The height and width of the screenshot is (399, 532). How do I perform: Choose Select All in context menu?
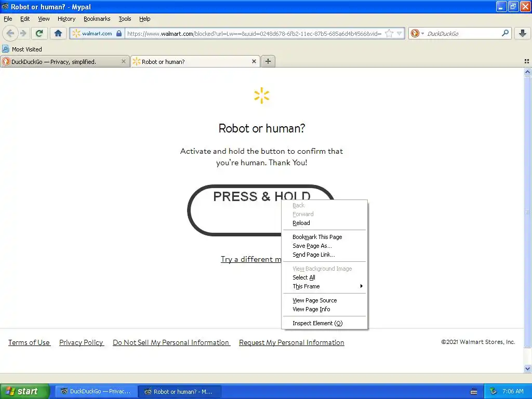coord(325,277)
